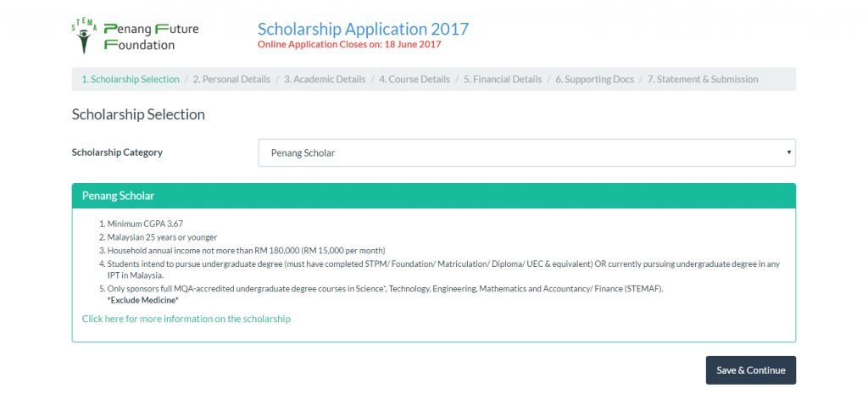Image resolution: width=868 pixels, height=394 pixels.
Task: Open the Supporting Docs step
Action: [594, 80]
